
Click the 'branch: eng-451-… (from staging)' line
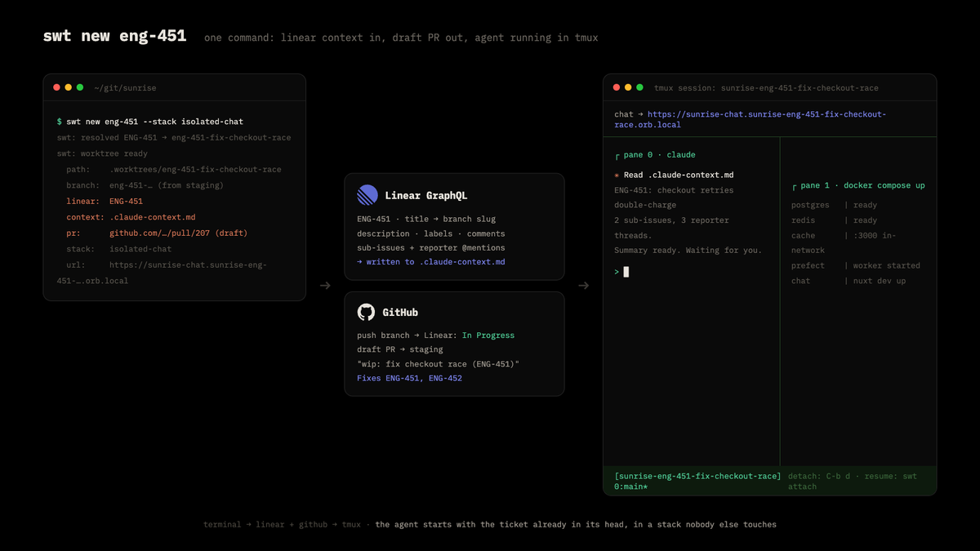tap(145, 185)
